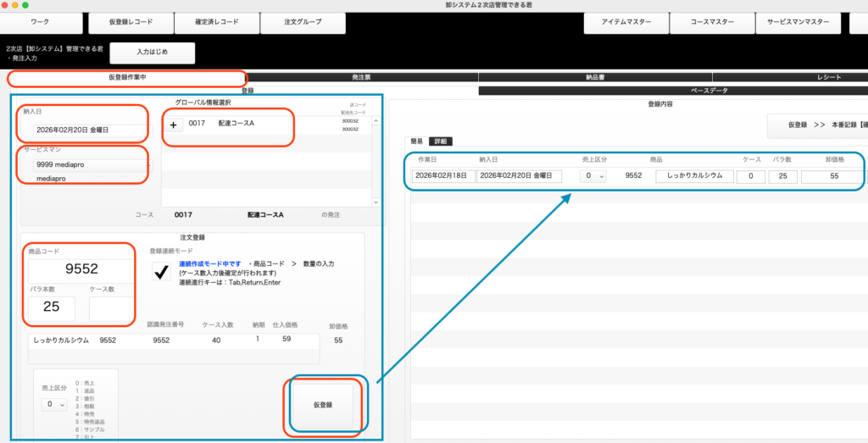Open the サービスマン 9999 mediapro selector
This screenshot has height=443, width=868.
pos(85,165)
